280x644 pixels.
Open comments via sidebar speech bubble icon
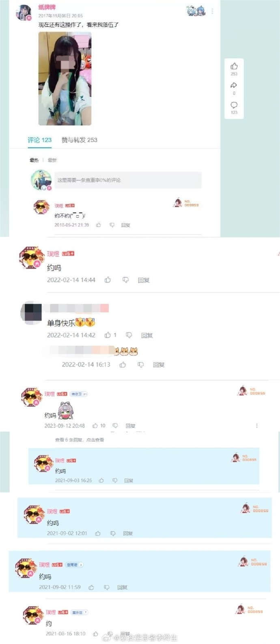click(x=234, y=105)
